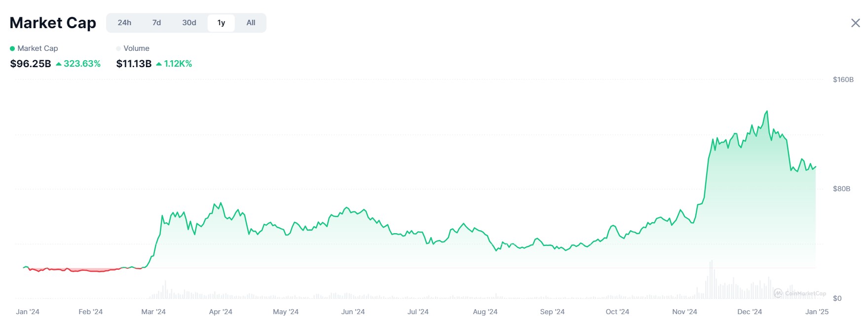The height and width of the screenshot is (326, 868).
Task: Click the green volume change arrow
Action: pos(159,64)
